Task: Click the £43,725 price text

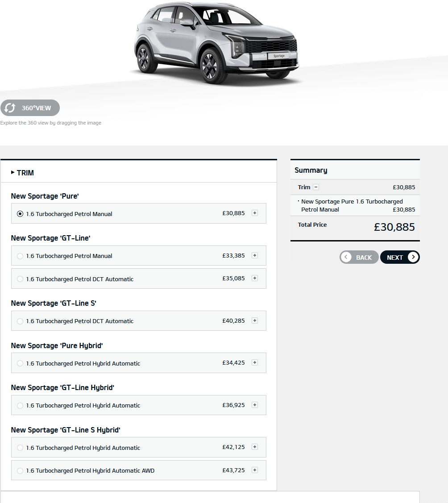Action: (x=233, y=470)
